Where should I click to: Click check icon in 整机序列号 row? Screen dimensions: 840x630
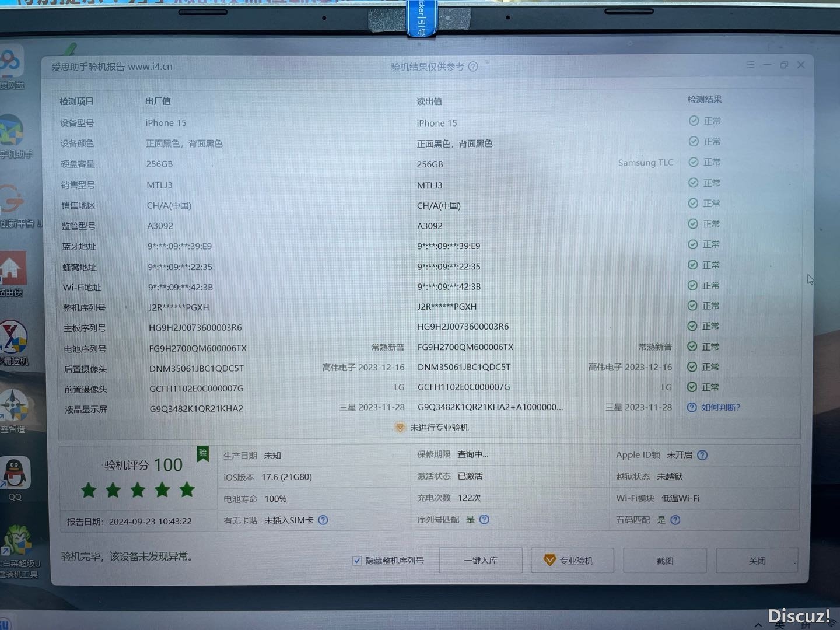click(x=692, y=306)
